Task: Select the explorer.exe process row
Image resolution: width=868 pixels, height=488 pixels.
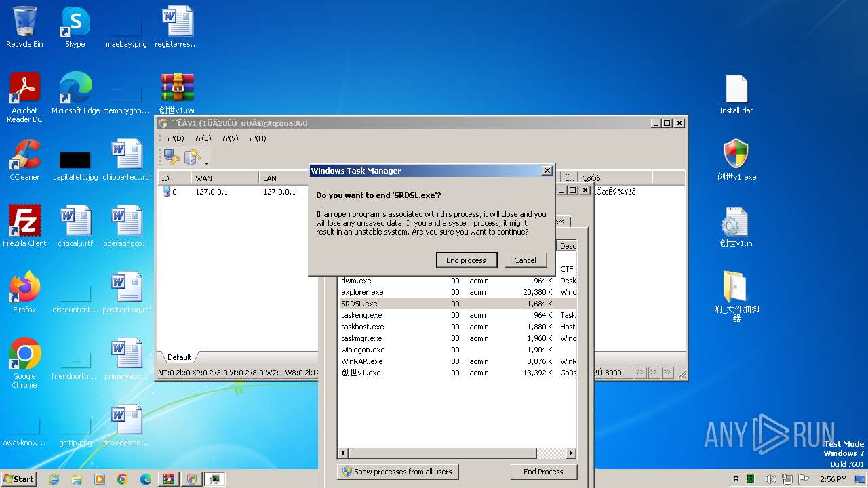Action: pyautogui.click(x=458, y=292)
